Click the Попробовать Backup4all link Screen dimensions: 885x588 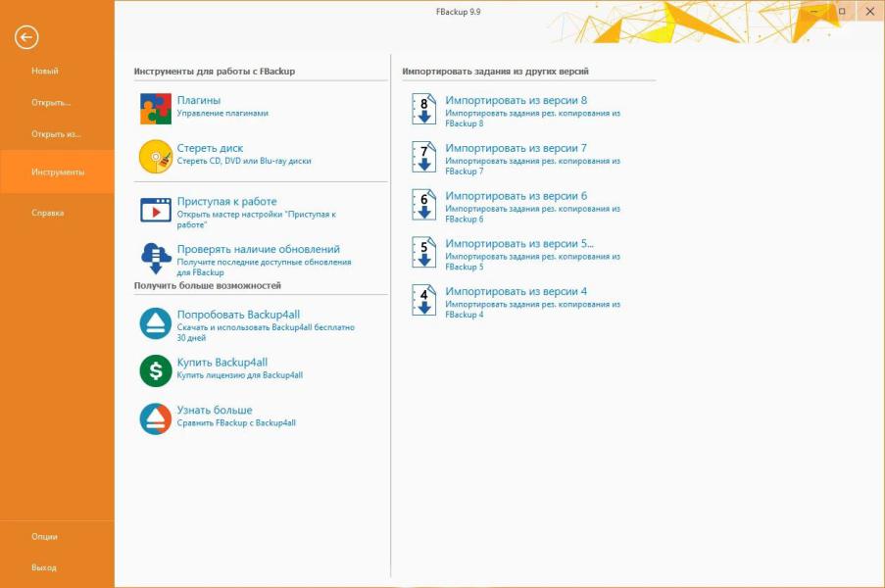239,315
